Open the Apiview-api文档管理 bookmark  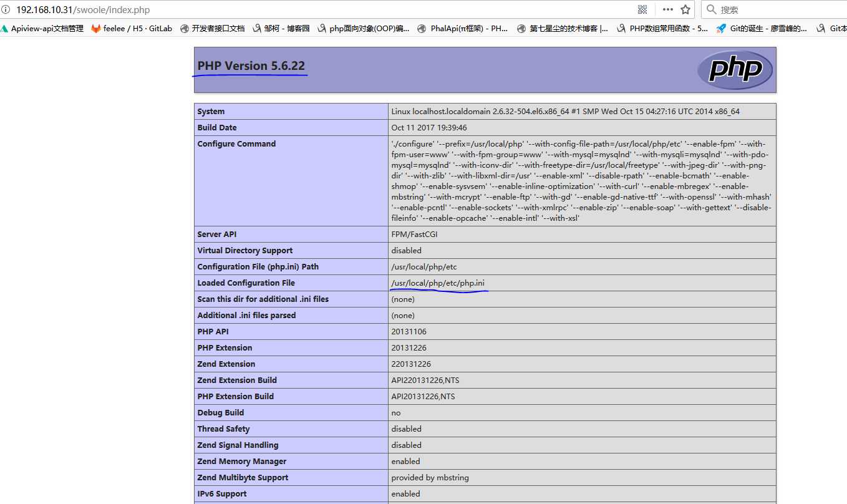click(x=42, y=28)
